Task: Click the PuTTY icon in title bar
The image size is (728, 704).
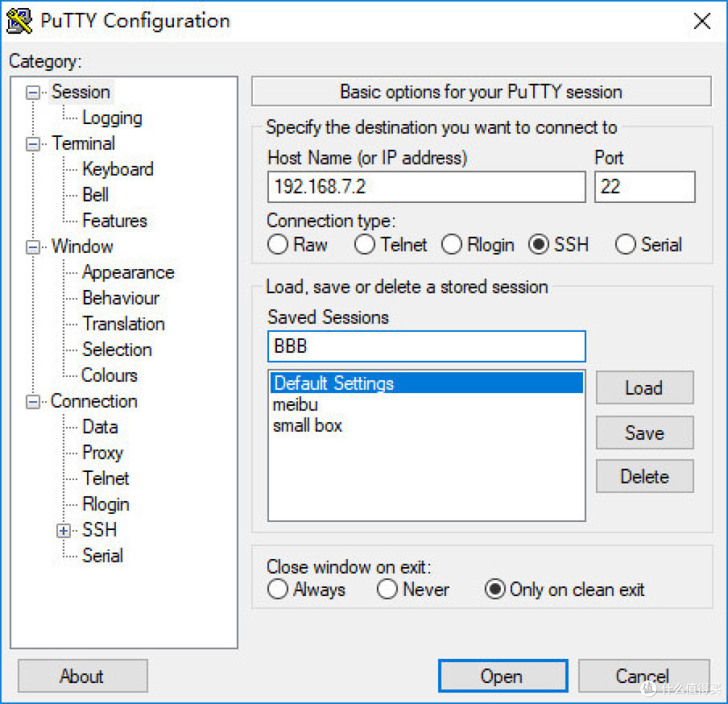Action: 20,21
